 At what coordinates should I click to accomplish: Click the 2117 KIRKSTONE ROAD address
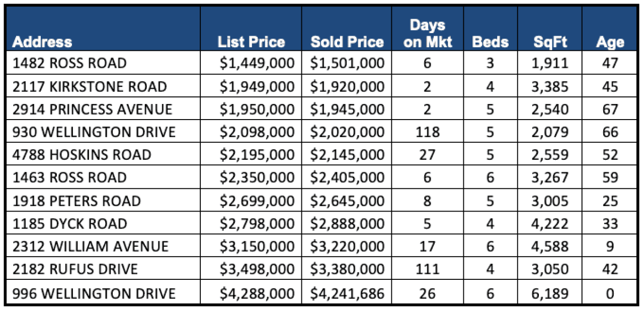click(x=90, y=86)
